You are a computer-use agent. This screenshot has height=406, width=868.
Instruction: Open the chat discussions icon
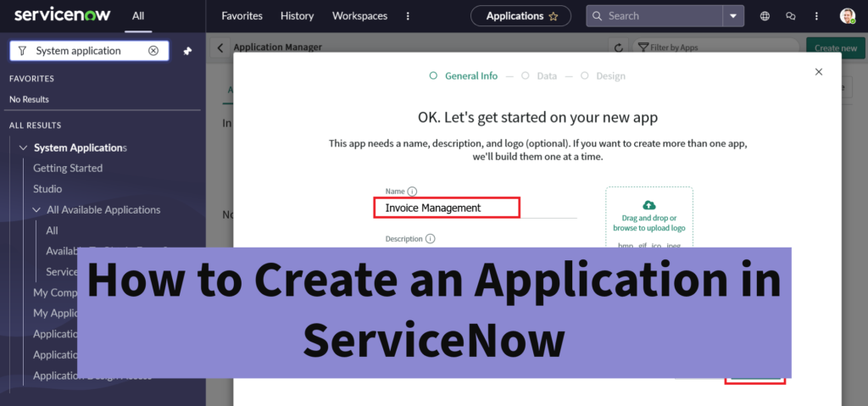tap(791, 16)
